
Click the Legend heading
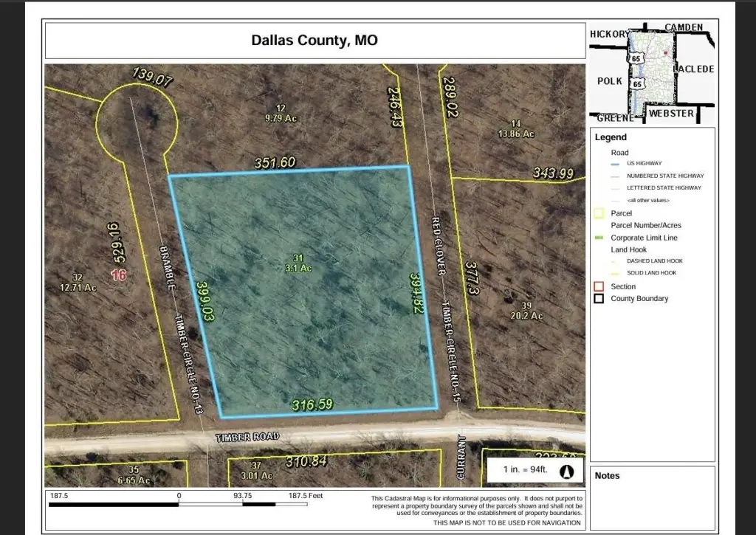coord(611,137)
